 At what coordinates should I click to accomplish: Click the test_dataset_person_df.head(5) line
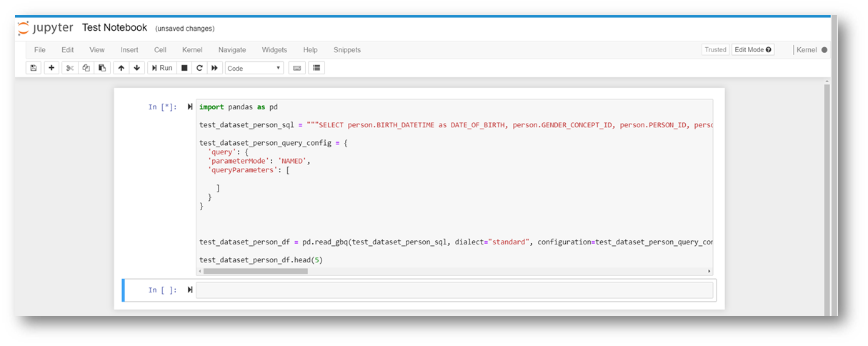pyautogui.click(x=261, y=260)
